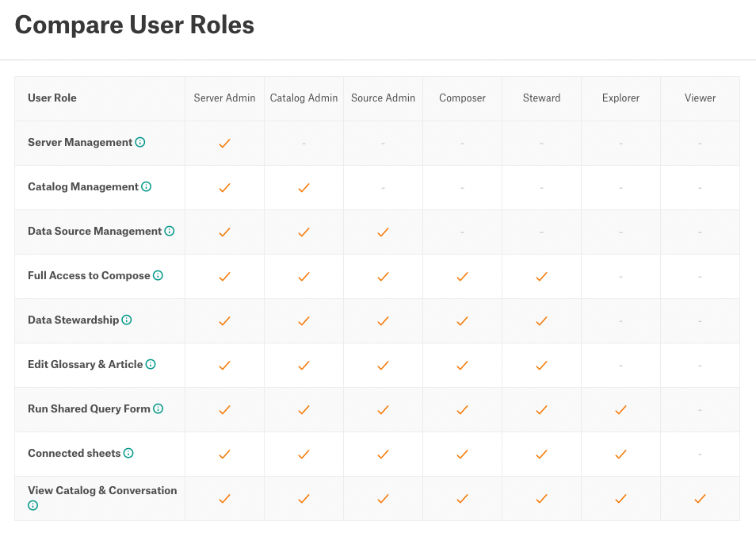Click Server Admin checkmark in Catalog Management row

pyautogui.click(x=225, y=188)
